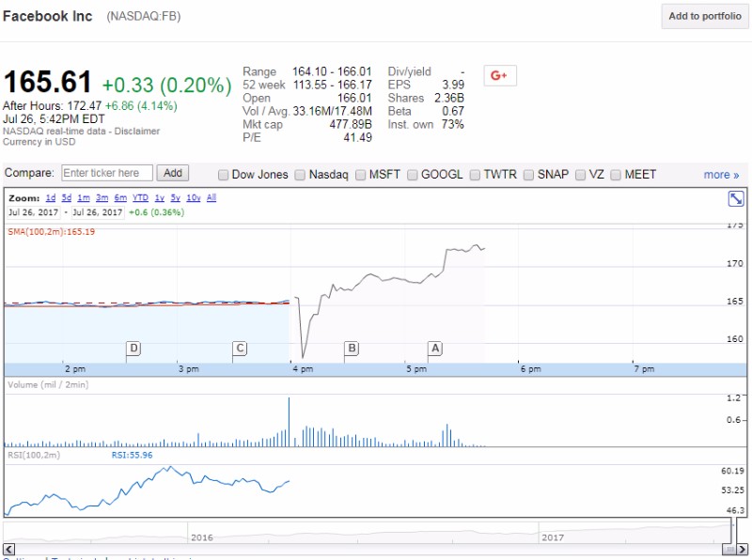Click the horizontal scrollbar track below overview
The height and width of the screenshot is (560, 752).
point(368,549)
